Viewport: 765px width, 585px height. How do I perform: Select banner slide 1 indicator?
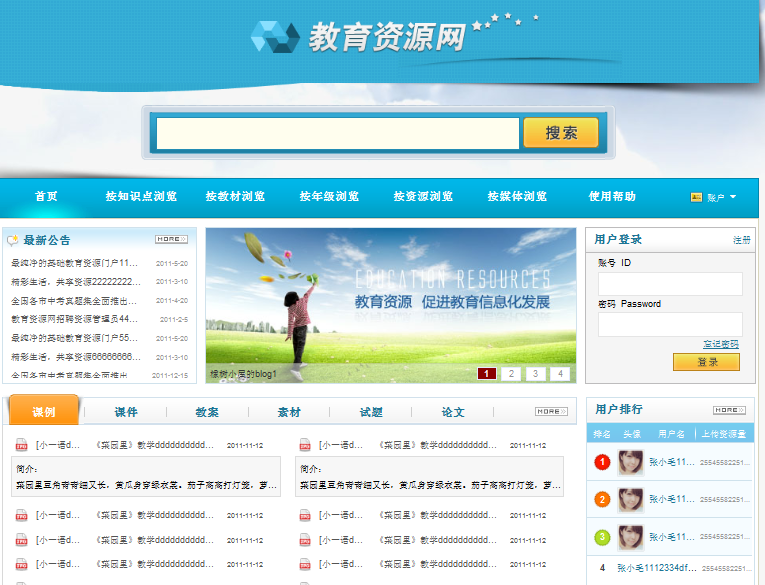click(x=486, y=374)
